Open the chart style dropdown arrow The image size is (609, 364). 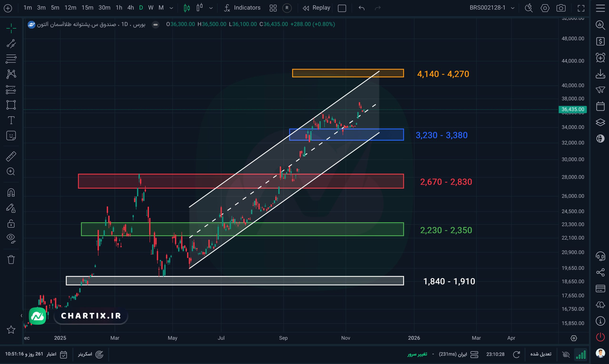pyautogui.click(x=211, y=8)
